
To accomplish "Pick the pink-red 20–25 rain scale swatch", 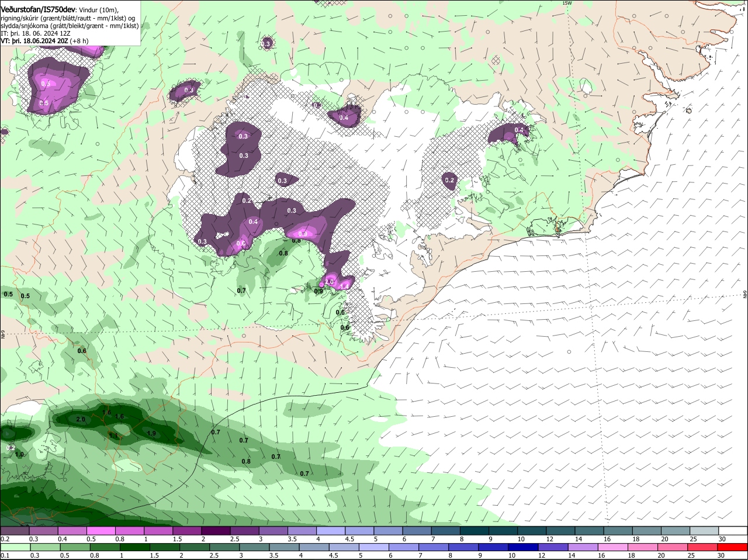I will pyautogui.click(x=673, y=547).
